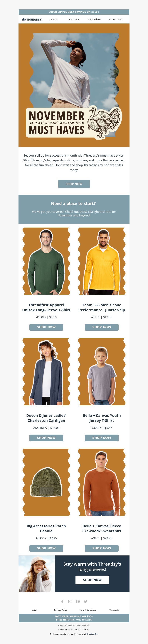The image size is (148, 644).
Task: Click the November Must Haves hero image
Action: 74,85
